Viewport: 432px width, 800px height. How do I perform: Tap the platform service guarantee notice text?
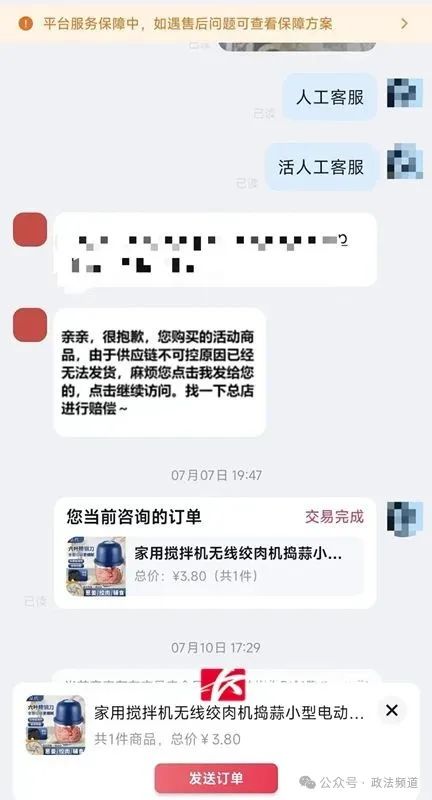[187, 23]
